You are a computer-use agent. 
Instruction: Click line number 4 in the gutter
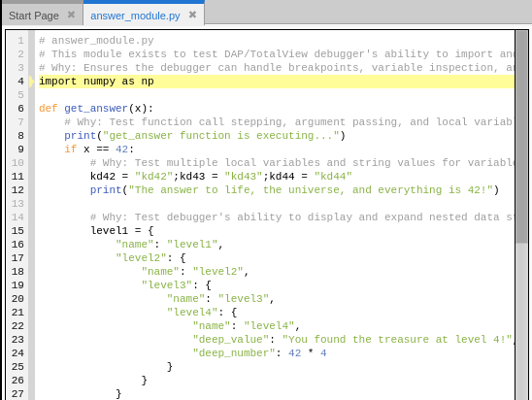click(20, 82)
